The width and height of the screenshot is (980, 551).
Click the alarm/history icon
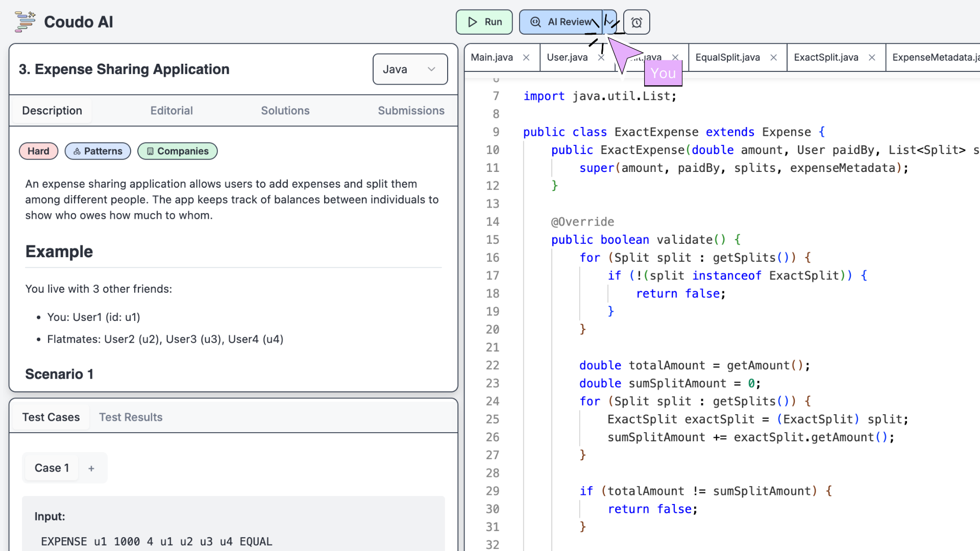point(635,21)
